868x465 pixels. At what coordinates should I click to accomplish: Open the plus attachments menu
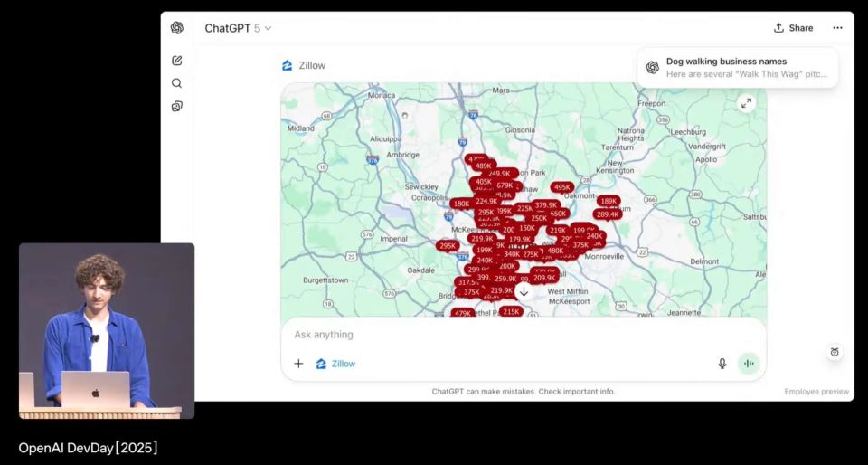[298, 364]
